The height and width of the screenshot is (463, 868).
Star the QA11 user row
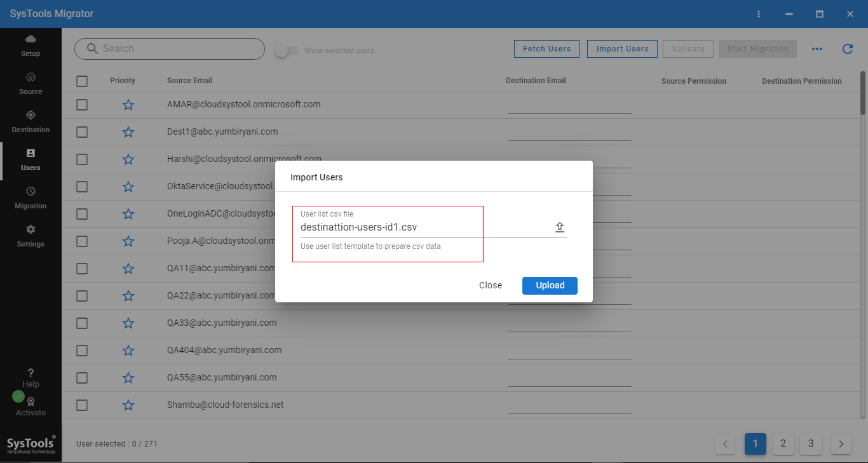[x=128, y=269]
